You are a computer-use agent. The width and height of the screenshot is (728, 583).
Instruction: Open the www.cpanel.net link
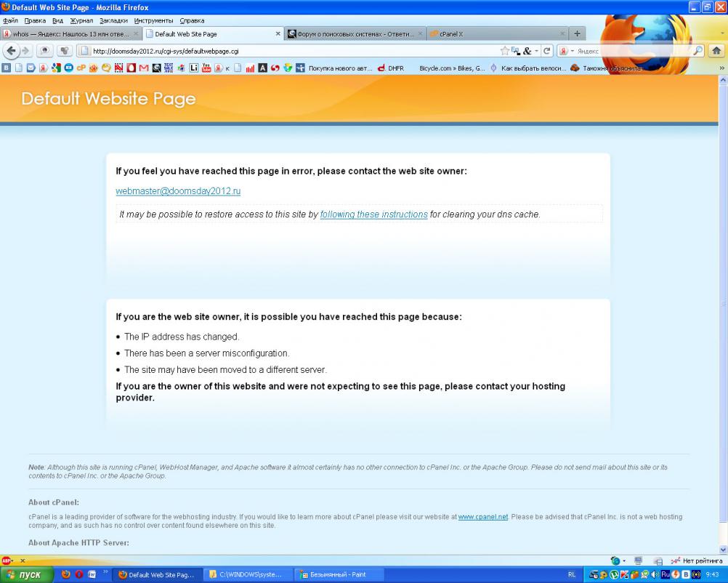coord(483,517)
